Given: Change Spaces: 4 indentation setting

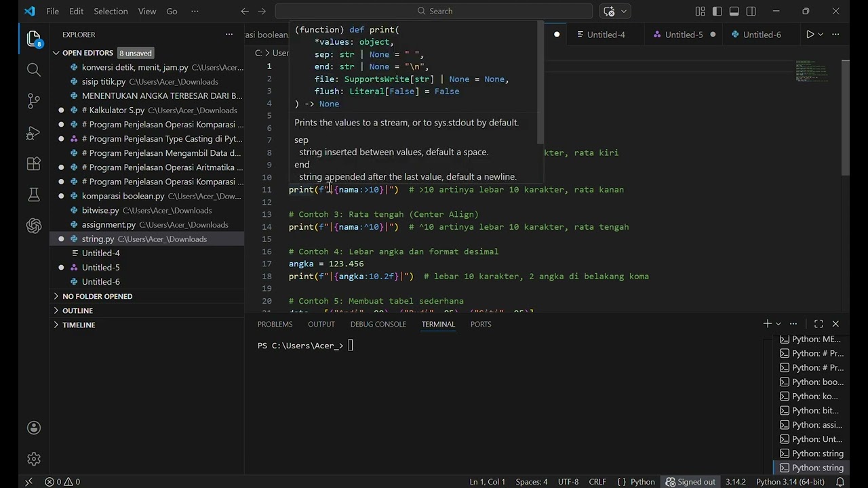Looking at the screenshot, I should [x=531, y=482].
